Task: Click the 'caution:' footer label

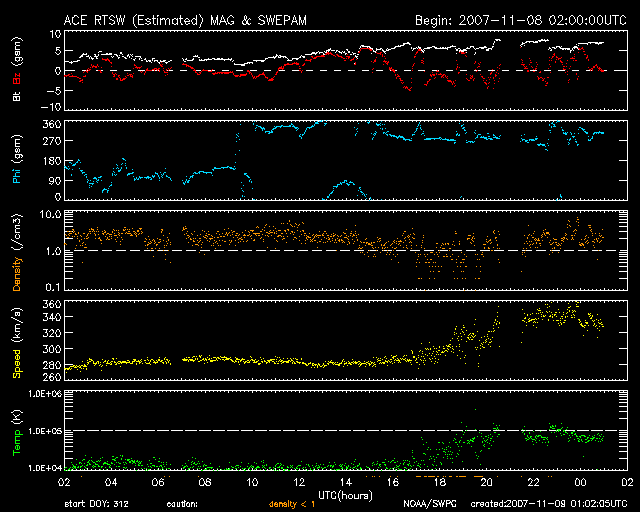Action: click(182, 504)
